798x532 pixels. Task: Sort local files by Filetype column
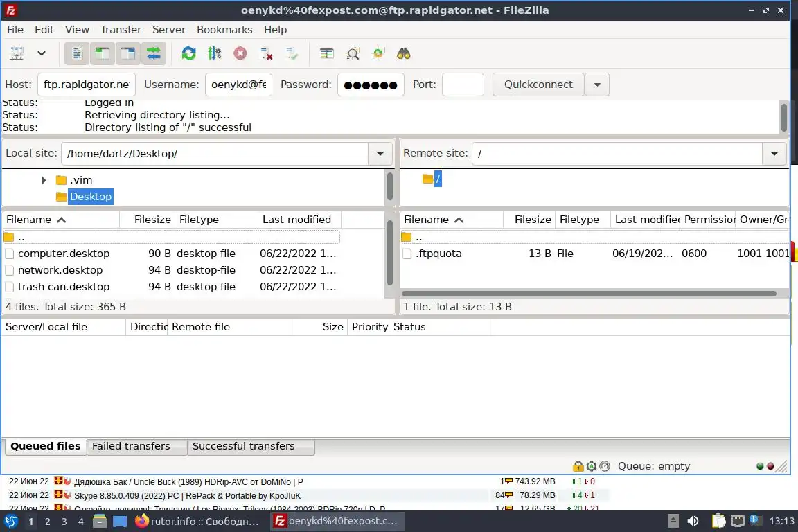[217, 220]
